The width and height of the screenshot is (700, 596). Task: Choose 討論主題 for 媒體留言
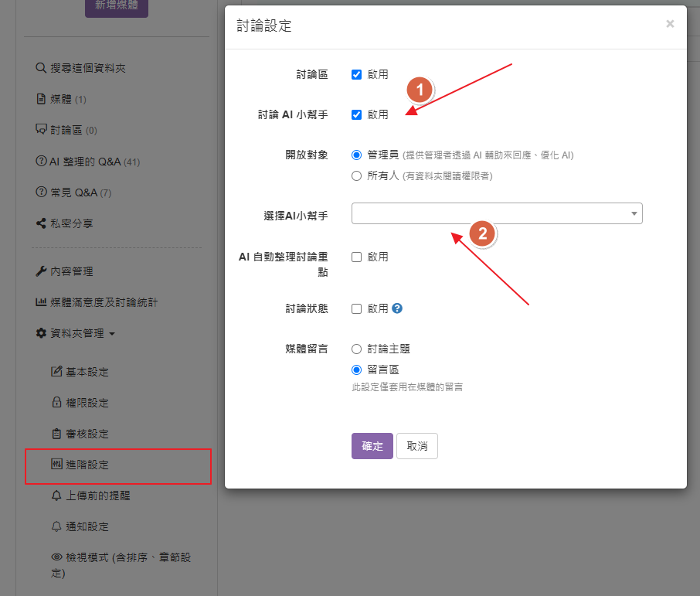tap(356, 349)
